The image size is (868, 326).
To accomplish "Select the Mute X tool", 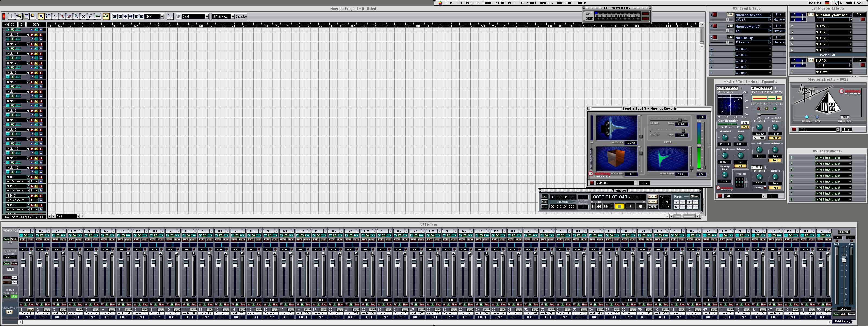I will tap(84, 16).
